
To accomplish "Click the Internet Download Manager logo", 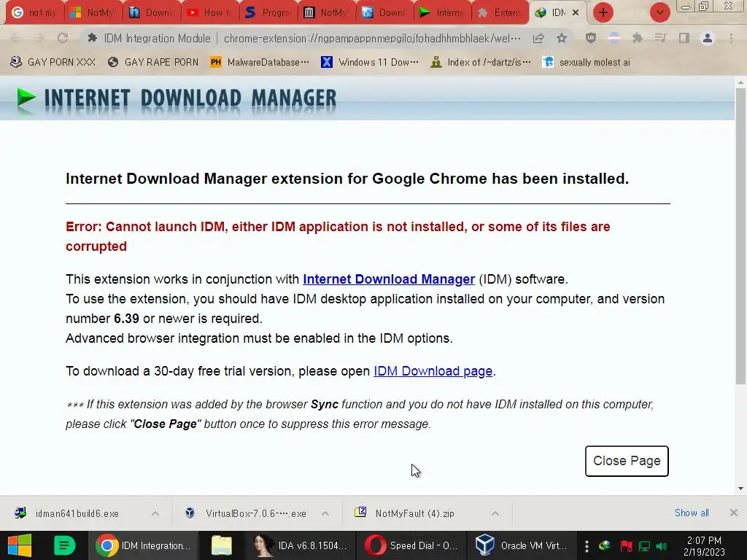I will [x=177, y=98].
